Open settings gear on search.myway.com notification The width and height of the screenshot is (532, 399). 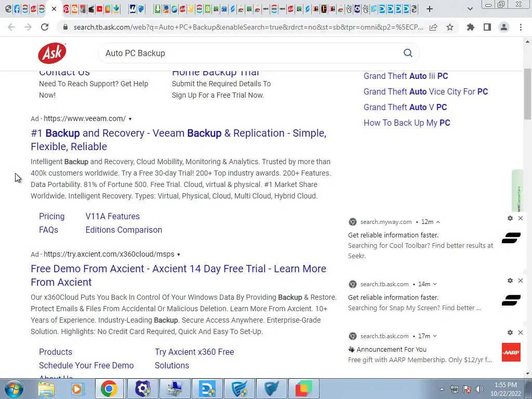click(x=510, y=218)
